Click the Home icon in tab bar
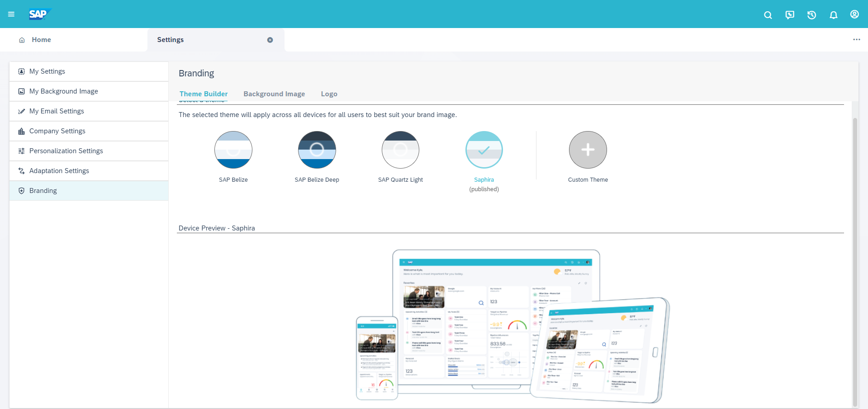Viewport: 868px width, 409px height. (22, 40)
